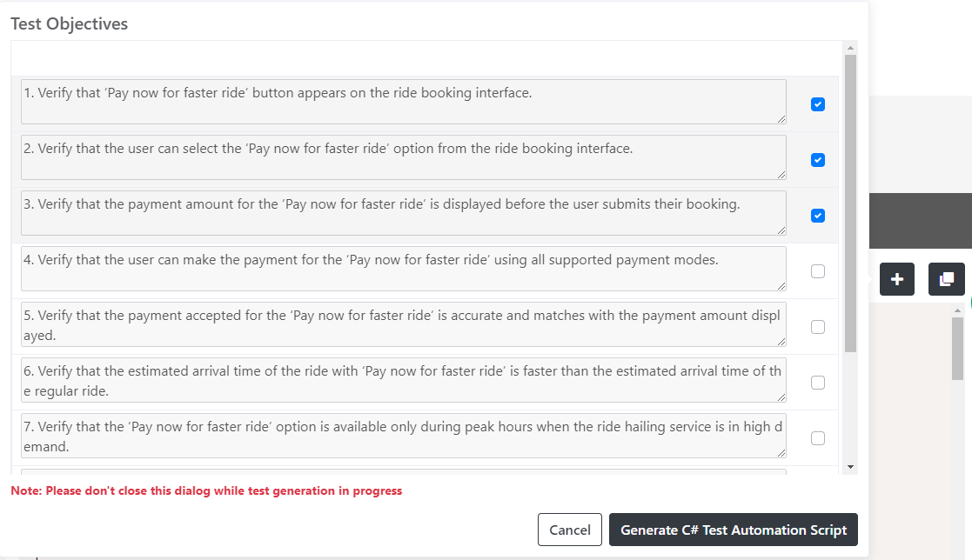Viewport: 972px width, 560px height.
Task: Enable objective 6 arrival time checkbox
Action: (818, 383)
